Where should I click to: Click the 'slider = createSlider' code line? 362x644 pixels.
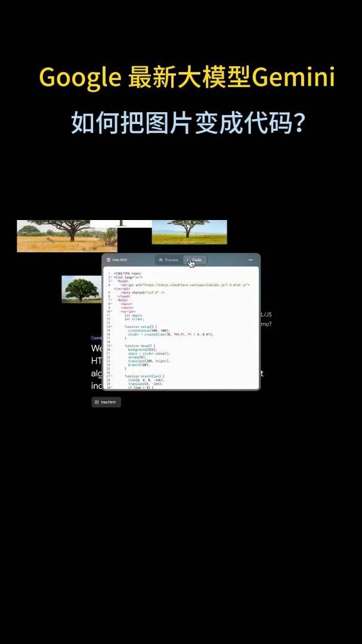(x=171, y=335)
